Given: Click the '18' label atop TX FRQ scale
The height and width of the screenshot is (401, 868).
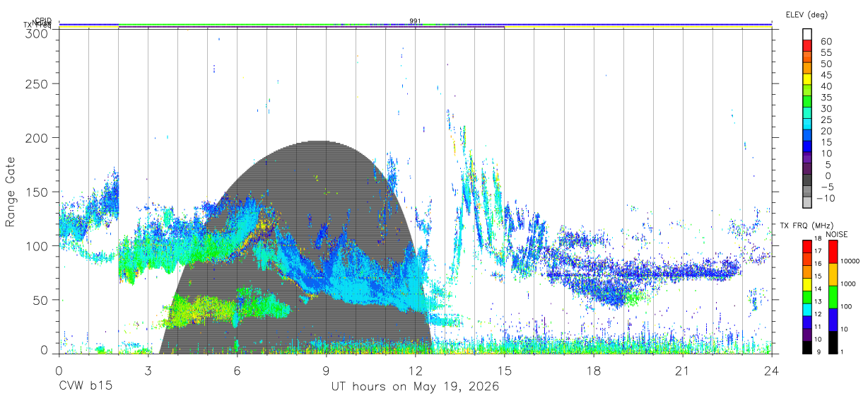Looking at the screenshot, I should pos(818,239).
